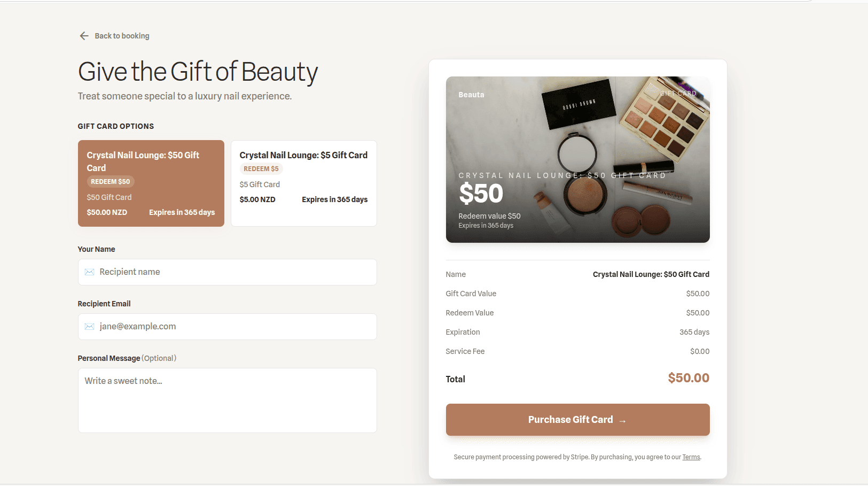This screenshot has height=486, width=868.
Task: Click the Give the Gift of Beauty heading
Action: [x=198, y=72]
